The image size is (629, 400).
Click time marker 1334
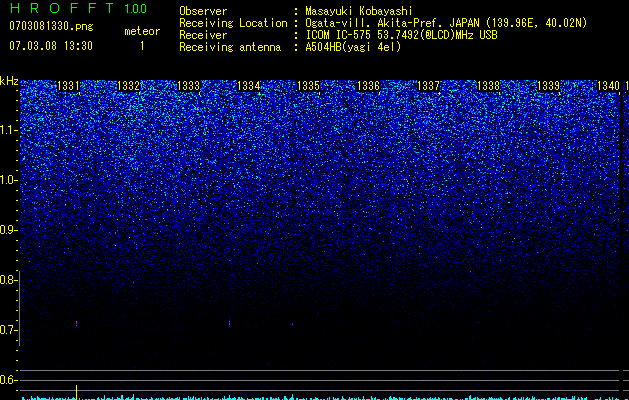pos(249,86)
